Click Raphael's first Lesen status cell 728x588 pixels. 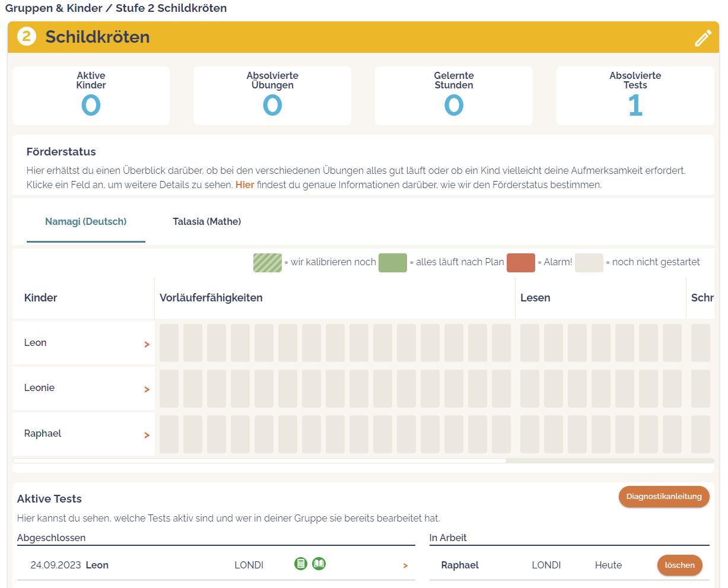pyautogui.click(x=530, y=434)
